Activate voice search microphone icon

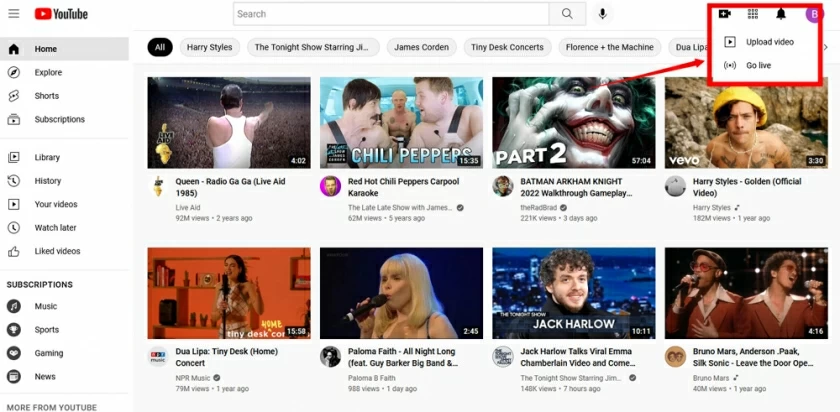[x=602, y=14]
